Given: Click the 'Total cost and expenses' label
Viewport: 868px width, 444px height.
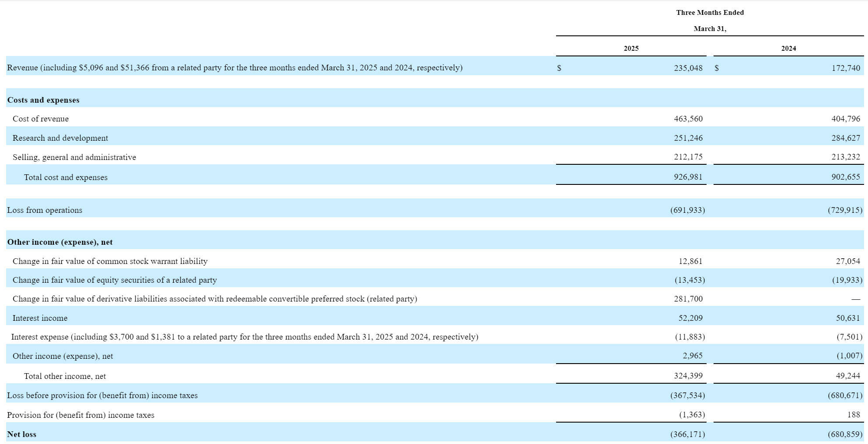Looking at the screenshot, I should coord(66,177).
